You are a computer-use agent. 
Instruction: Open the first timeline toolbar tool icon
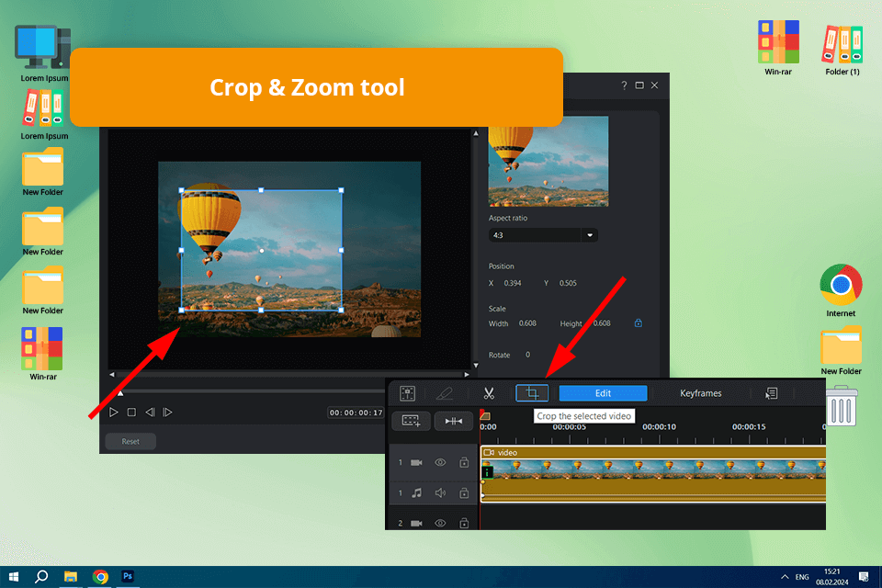pyautogui.click(x=407, y=393)
